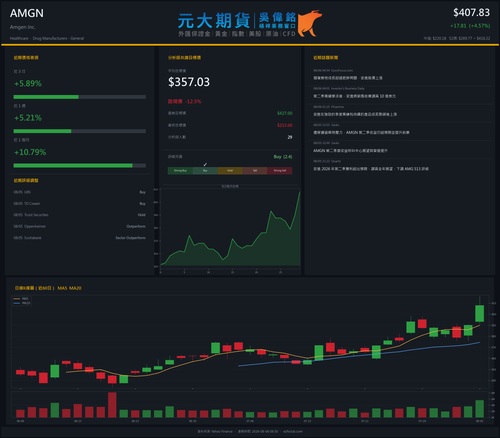Click the analyst count 29
This screenshot has height=438, width=500.
coord(290,137)
